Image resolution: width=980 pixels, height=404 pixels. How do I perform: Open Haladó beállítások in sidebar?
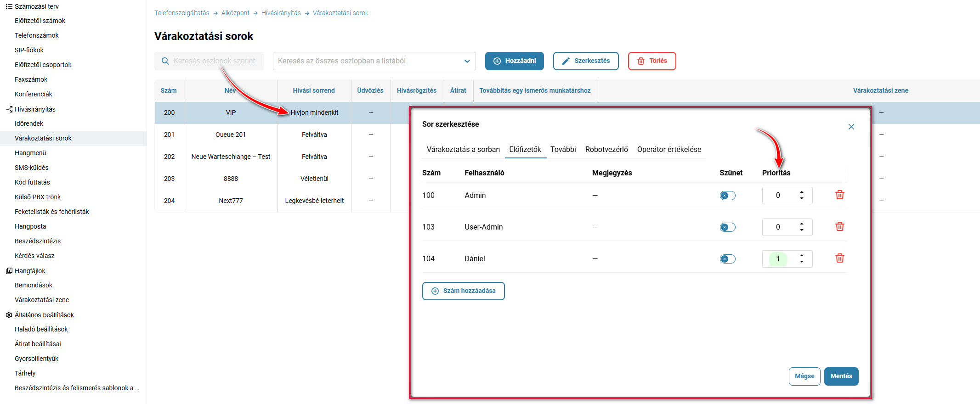[x=41, y=329]
